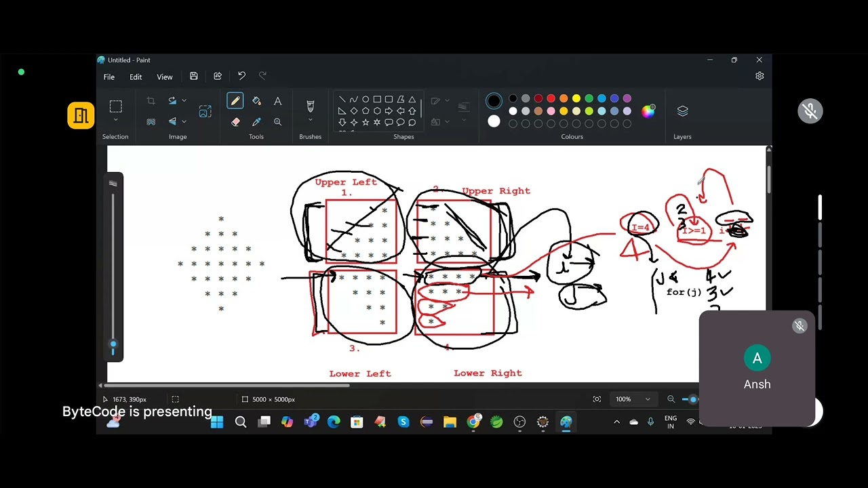This screenshot has width=868, height=488.
Task: Click the Share icon
Action: [218, 76]
